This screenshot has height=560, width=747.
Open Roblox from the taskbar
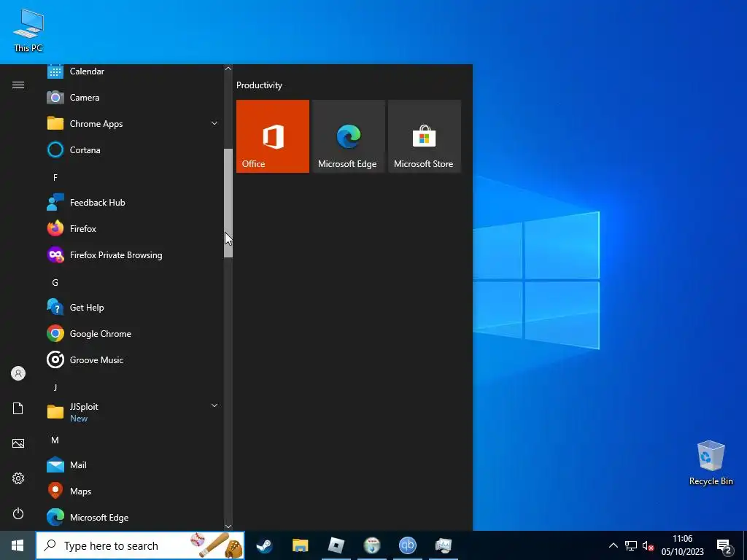pyautogui.click(x=336, y=545)
